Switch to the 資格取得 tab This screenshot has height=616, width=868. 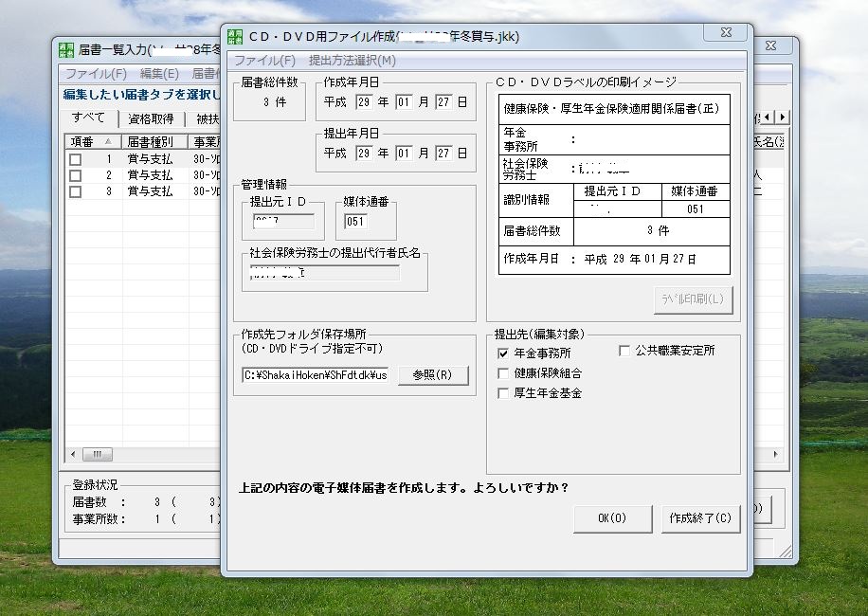pos(151,119)
